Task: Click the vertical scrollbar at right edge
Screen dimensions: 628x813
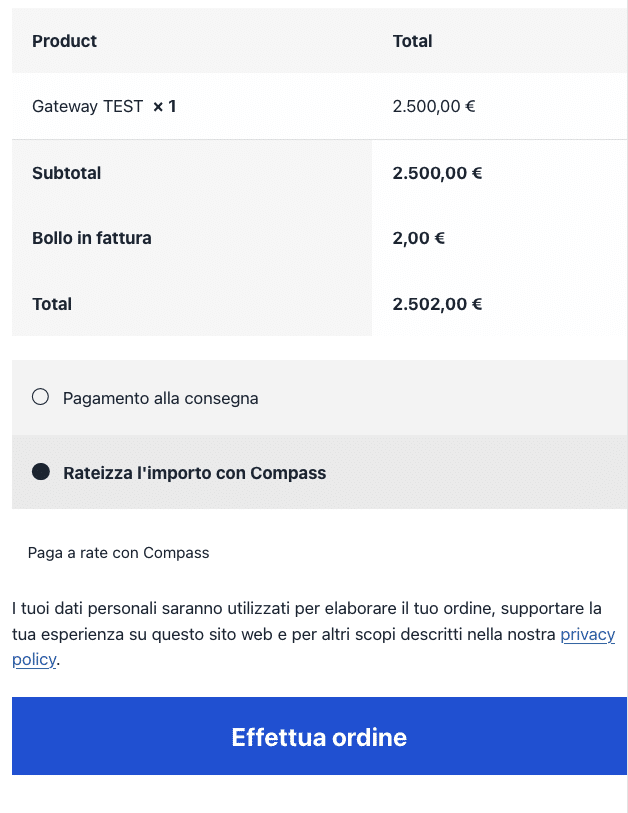Action: 627,400
